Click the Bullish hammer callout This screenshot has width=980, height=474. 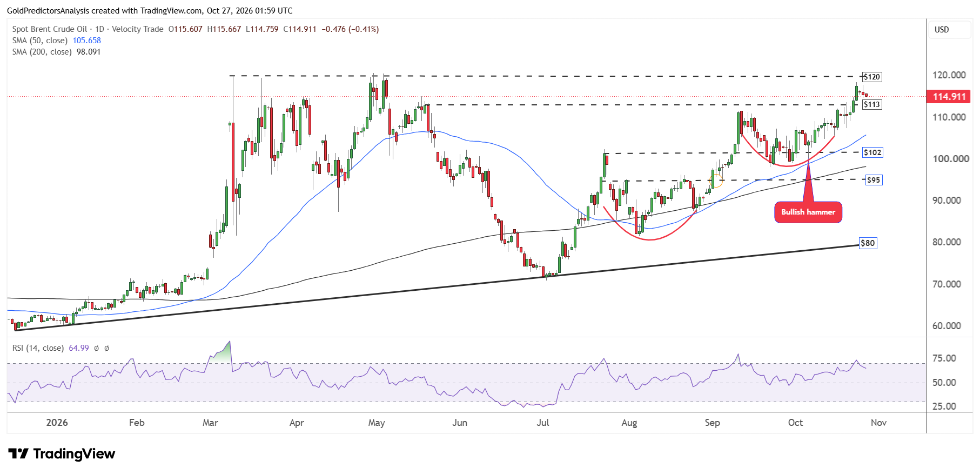[808, 212]
